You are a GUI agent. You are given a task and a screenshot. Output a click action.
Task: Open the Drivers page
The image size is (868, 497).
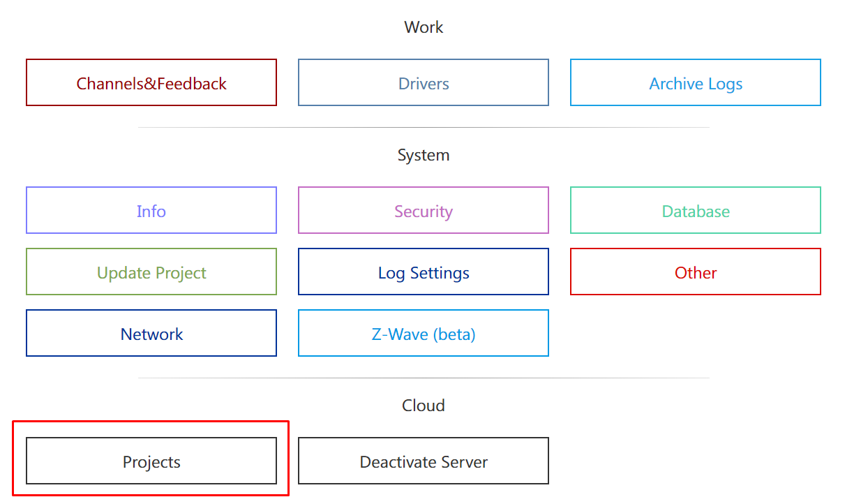[423, 83]
